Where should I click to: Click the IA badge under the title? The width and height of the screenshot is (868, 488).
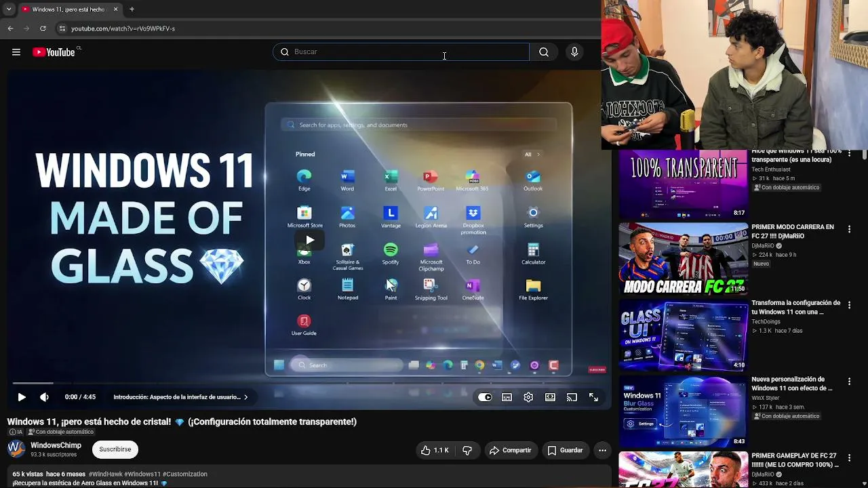[16, 432]
